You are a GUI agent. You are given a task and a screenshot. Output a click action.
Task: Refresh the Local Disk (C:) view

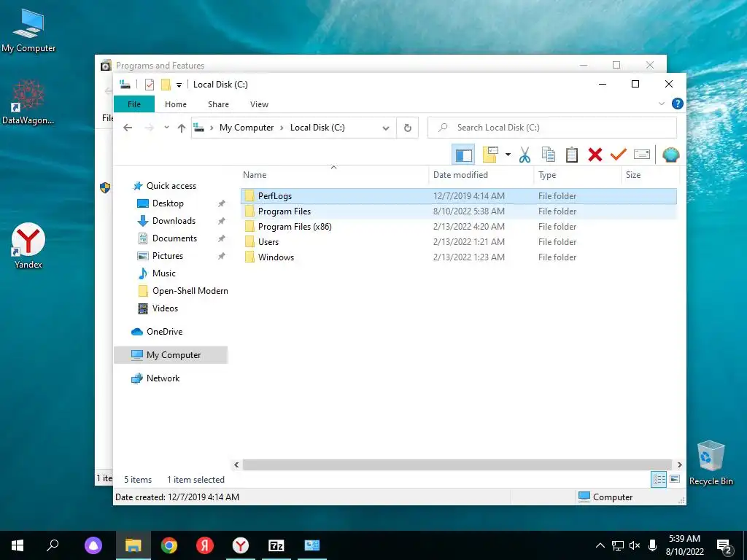pos(407,128)
